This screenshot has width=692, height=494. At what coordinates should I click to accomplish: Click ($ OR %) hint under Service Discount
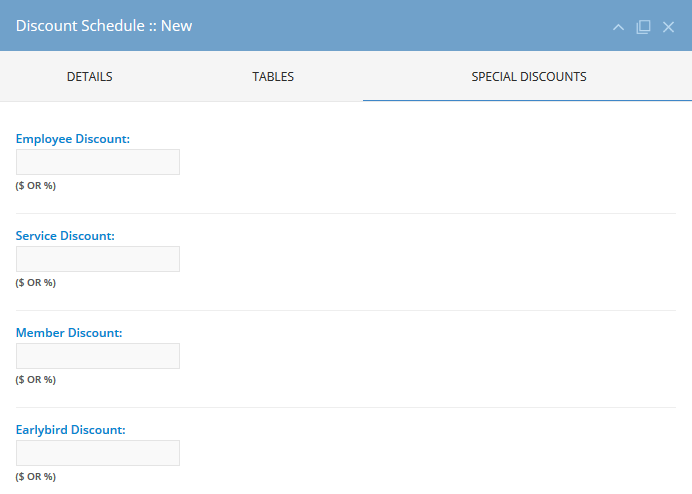[x=36, y=283]
